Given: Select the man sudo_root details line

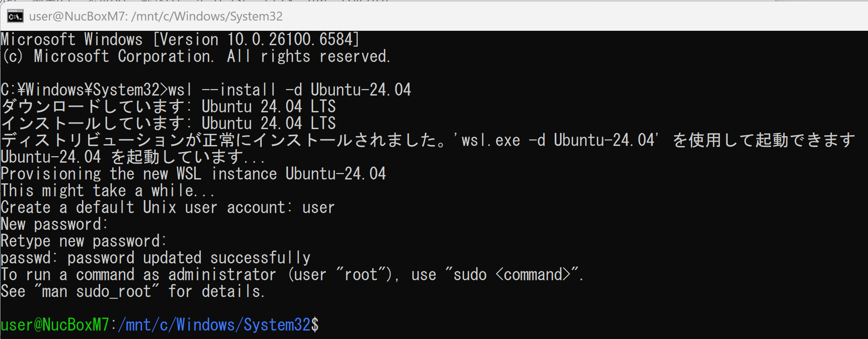Looking at the screenshot, I should [x=133, y=291].
